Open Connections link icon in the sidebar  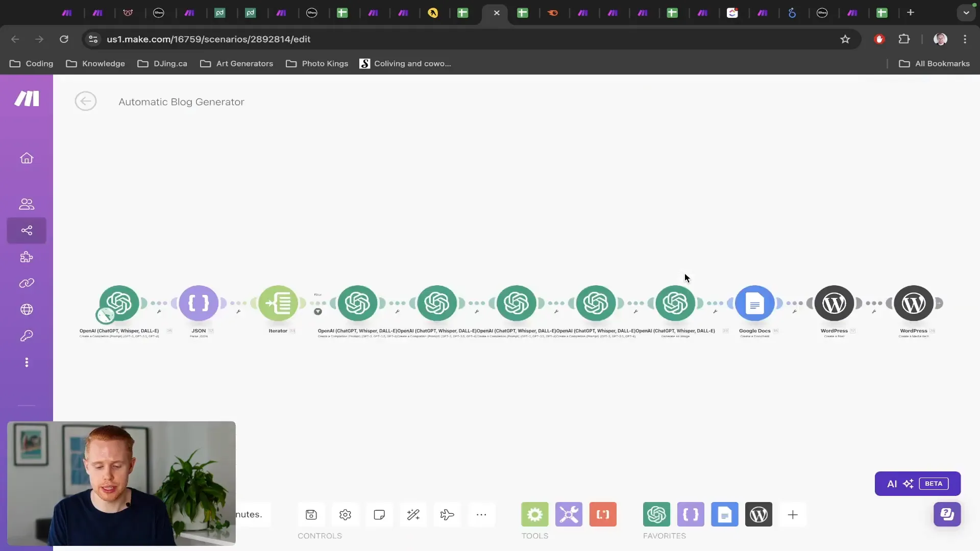tap(27, 283)
